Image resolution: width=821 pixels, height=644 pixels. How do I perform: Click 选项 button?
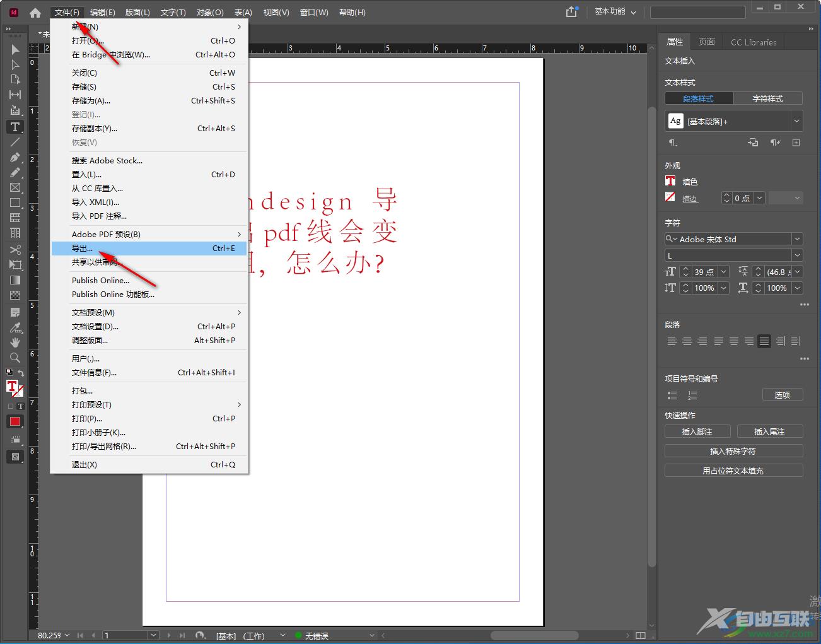click(782, 395)
